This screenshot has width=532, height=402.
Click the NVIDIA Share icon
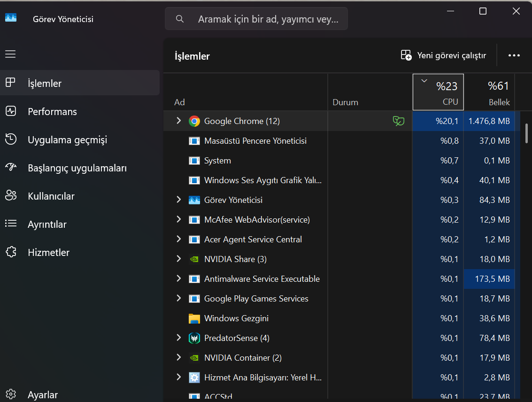194,259
